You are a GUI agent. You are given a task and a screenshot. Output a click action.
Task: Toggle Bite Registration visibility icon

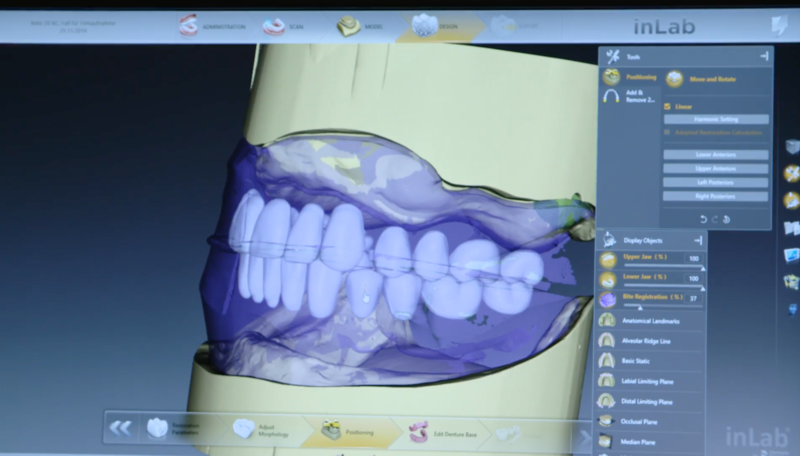point(608,298)
